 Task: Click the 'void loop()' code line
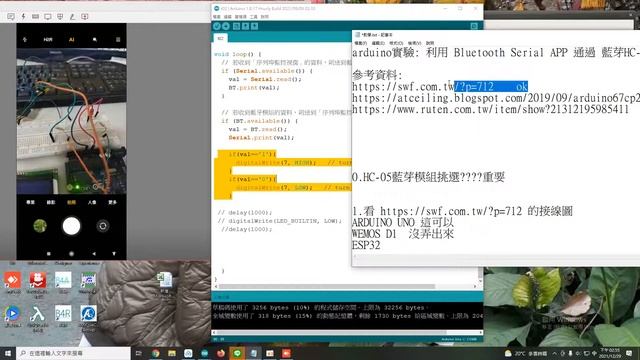pos(238,54)
